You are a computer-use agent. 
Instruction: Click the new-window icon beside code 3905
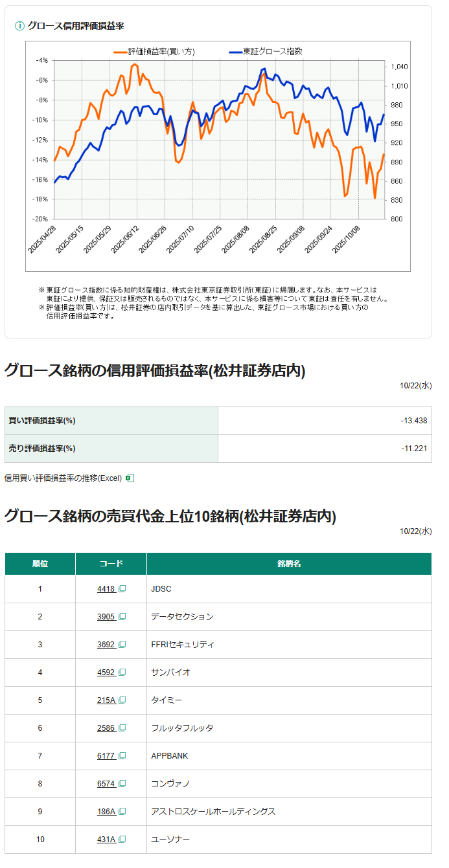click(x=122, y=617)
